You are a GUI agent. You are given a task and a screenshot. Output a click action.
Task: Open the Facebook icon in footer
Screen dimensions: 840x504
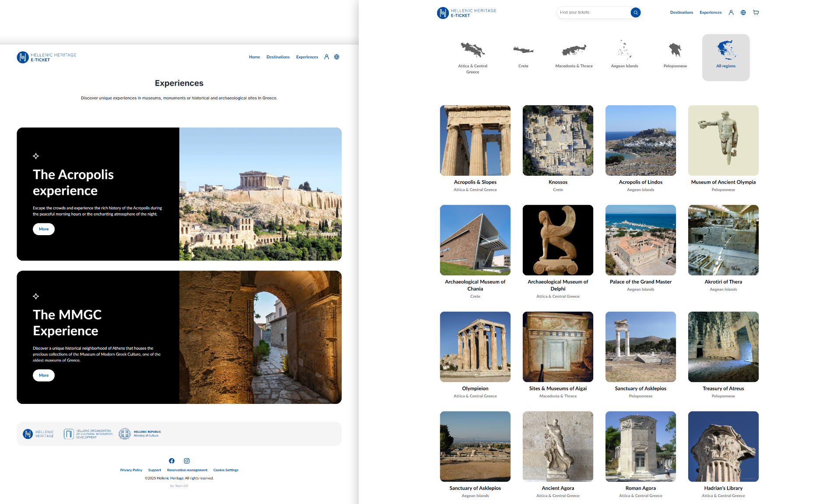pyautogui.click(x=171, y=461)
